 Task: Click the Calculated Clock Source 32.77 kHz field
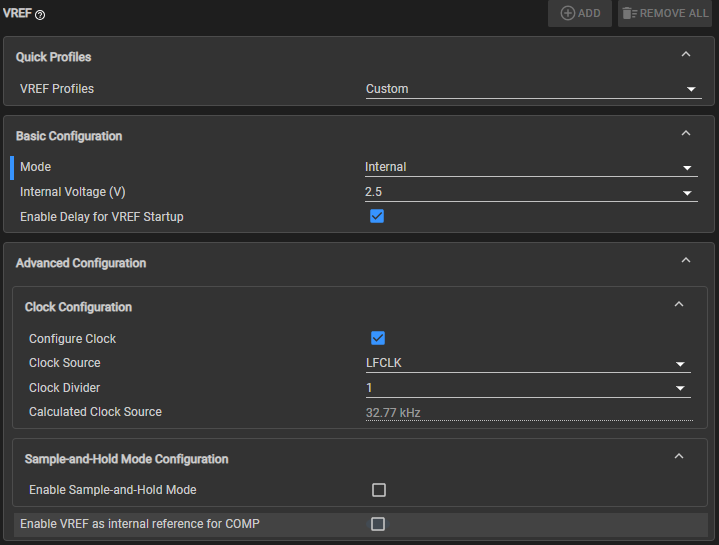tap(529, 413)
